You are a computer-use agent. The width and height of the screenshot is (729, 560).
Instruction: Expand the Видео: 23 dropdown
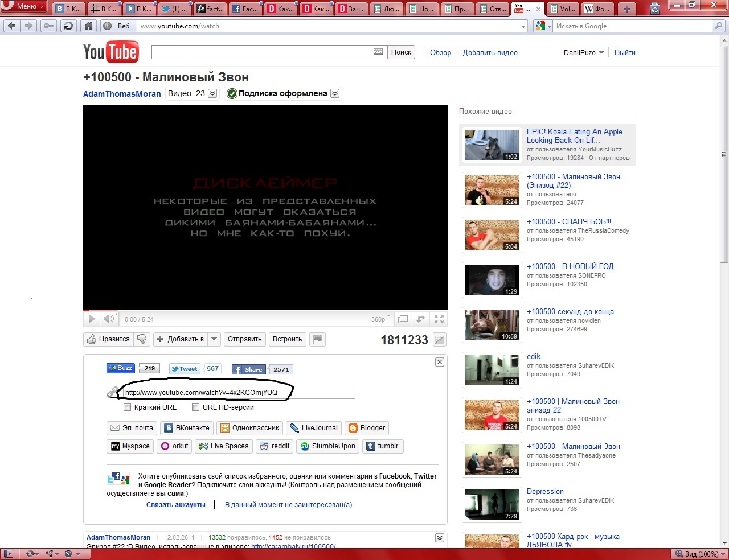pos(212,94)
